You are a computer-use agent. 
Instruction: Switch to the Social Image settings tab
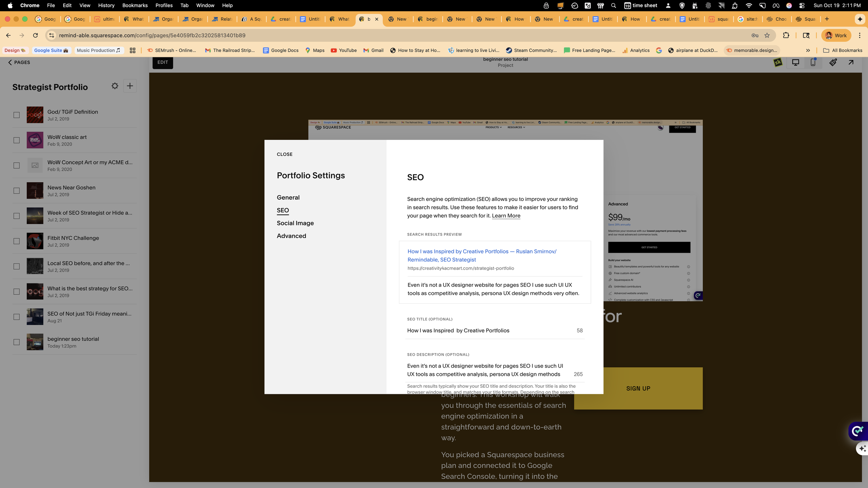point(295,223)
